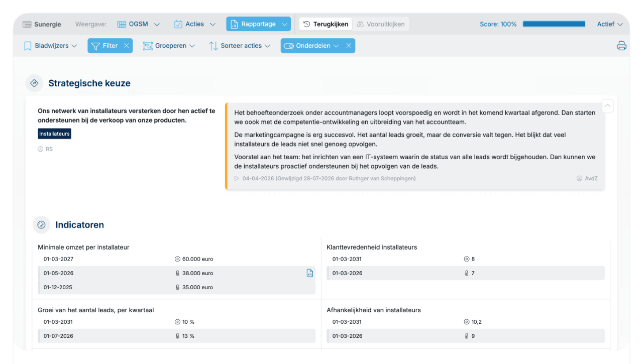Click the Bladwijzers bookmark icon
Viewport: 643px width, 364px height.
click(28, 46)
